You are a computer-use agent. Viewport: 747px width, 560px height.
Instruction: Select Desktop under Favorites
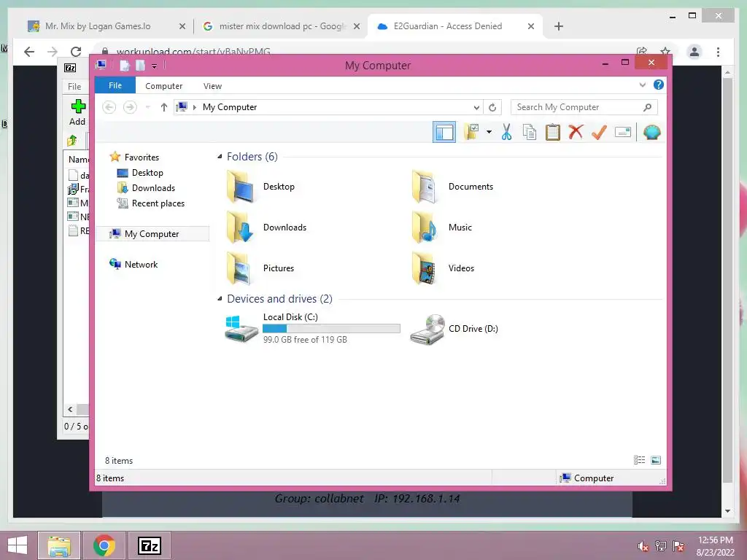(x=139, y=173)
